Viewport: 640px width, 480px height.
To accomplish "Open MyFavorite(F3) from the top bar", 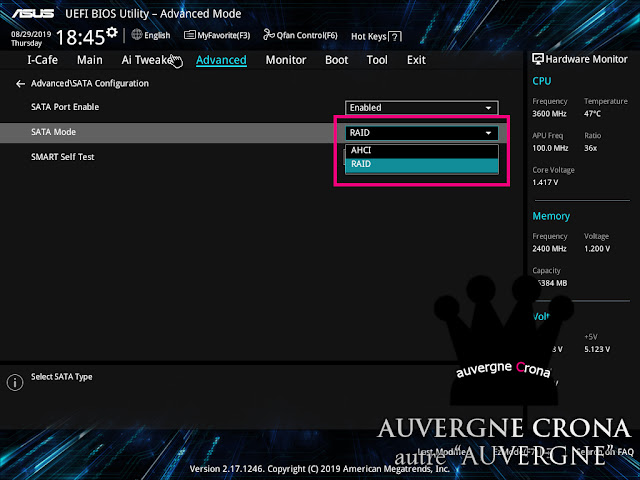I will pyautogui.click(x=217, y=36).
